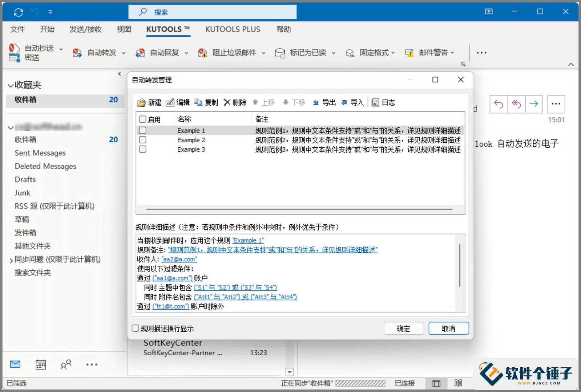
Task: Click the 编辑 rule toolbar button
Action: (x=178, y=102)
